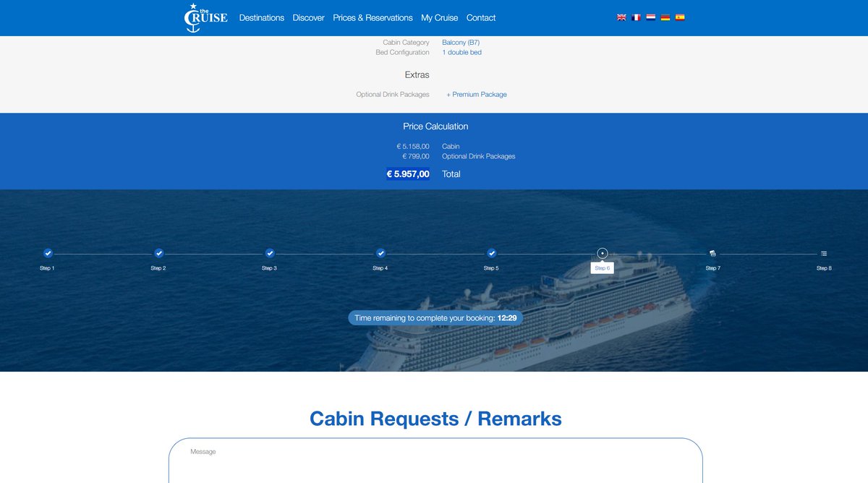Click the 1 double bed link
This screenshot has height=483, width=868.
point(461,53)
